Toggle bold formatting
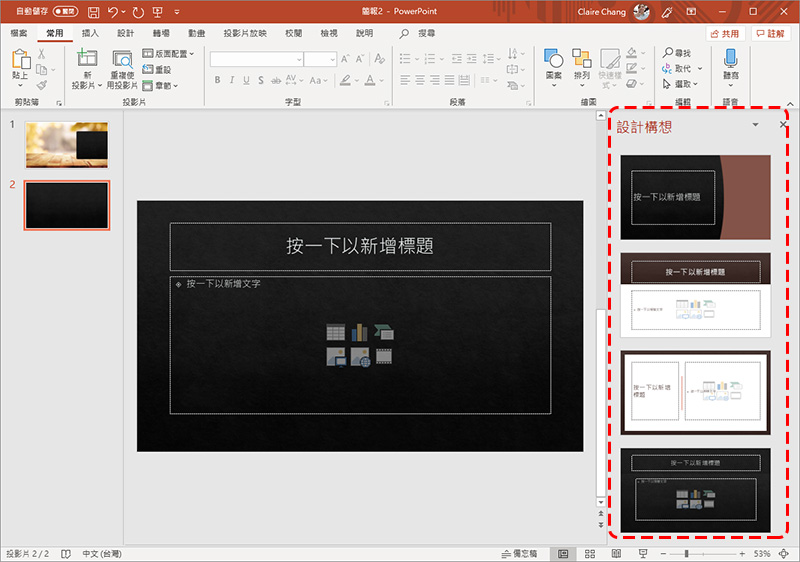Viewport: 800px width, 562px height. click(217, 80)
